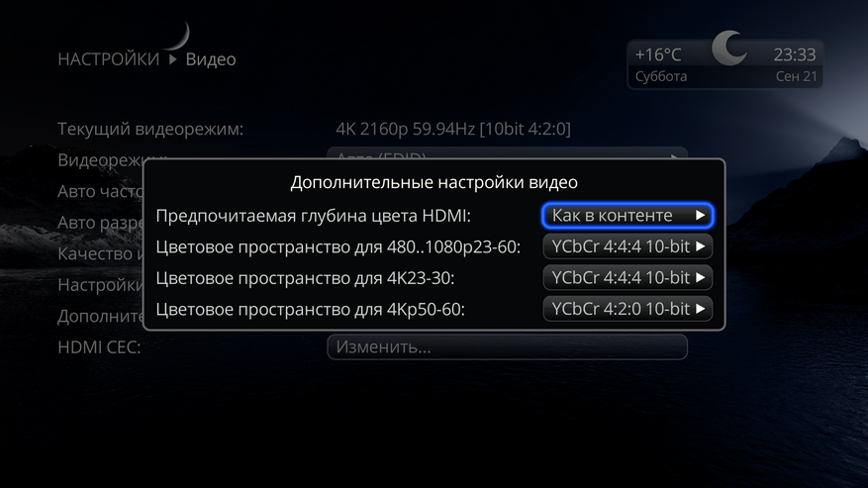The width and height of the screenshot is (868, 488).
Task: Go back to НАСТРОЙКИ in the breadcrumb
Action: (109, 59)
